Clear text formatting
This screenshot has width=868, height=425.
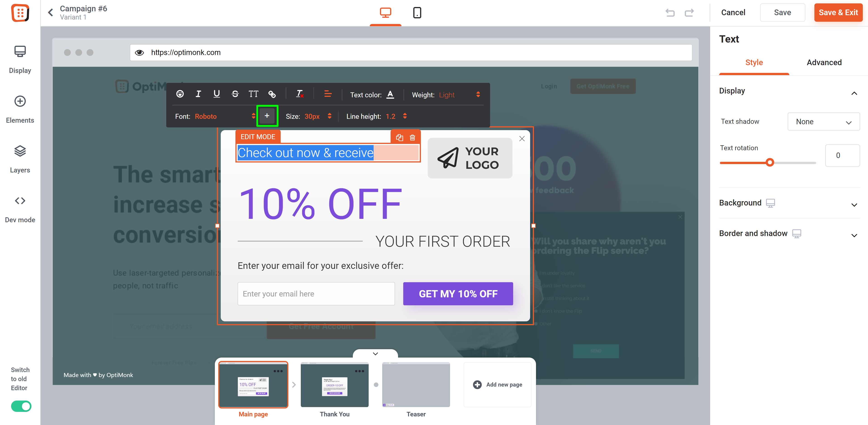pyautogui.click(x=300, y=94)
